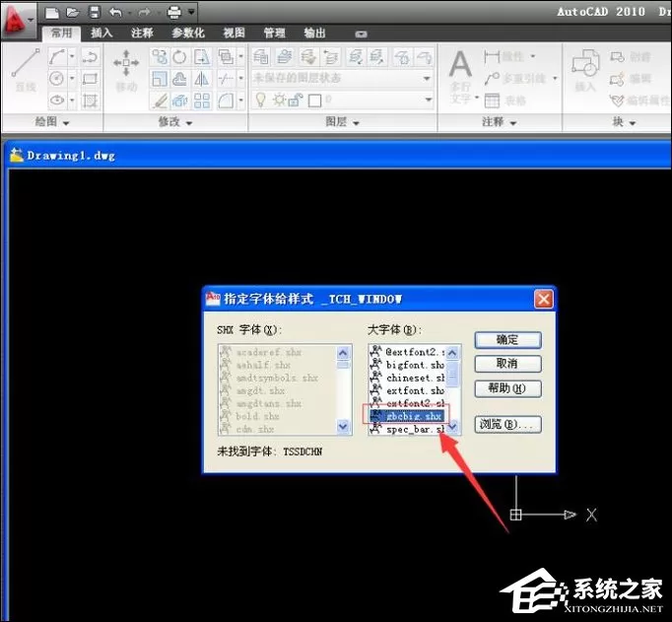Expand the 绘图 panel
Image resolution: width=672 pixels, height=622 pixels.
click(x=52, y=122)
